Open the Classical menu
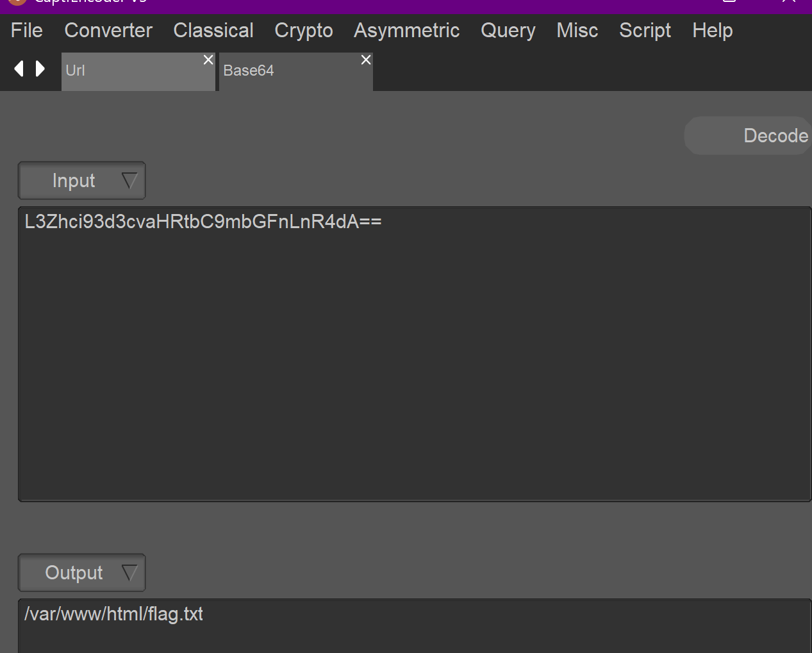Image resolution: width=812 pixels, height=653 pixels. tap(213, 31)
